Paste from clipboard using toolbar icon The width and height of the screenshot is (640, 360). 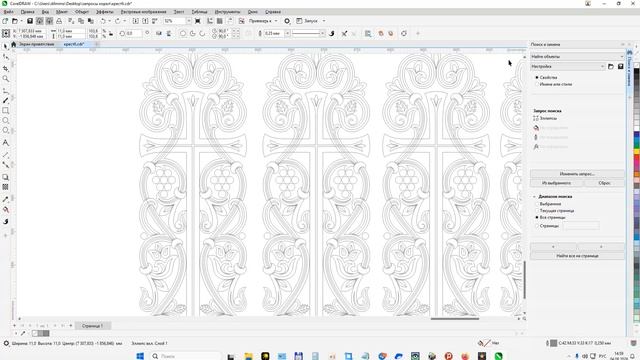(x=91, y=21)
